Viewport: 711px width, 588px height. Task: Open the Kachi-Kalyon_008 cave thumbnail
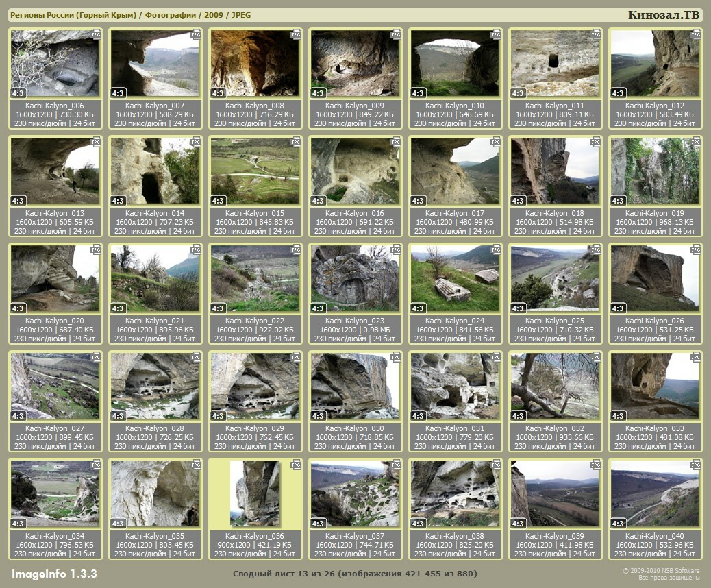click(x=255, y=63)
